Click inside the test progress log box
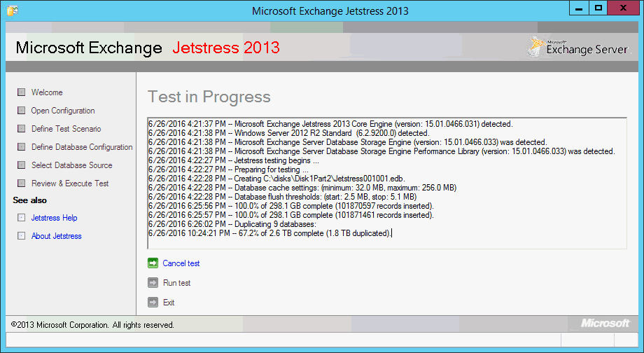 point(387,184)
